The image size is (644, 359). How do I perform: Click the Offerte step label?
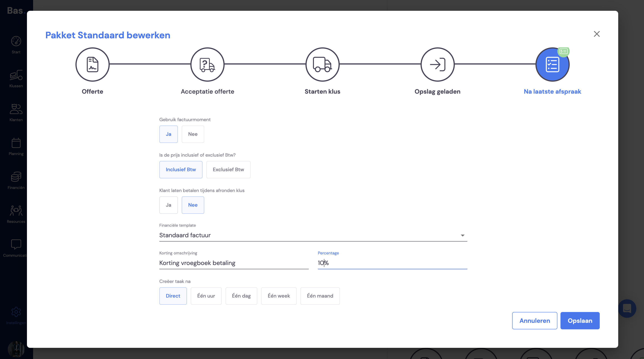pyautogui.click(x=92, y=91)
